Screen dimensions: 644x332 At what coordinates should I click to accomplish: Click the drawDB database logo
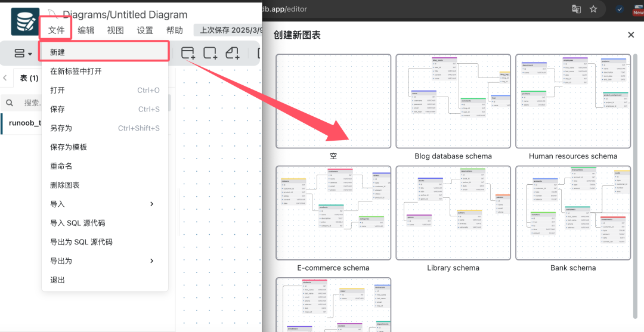coord(25,21)
